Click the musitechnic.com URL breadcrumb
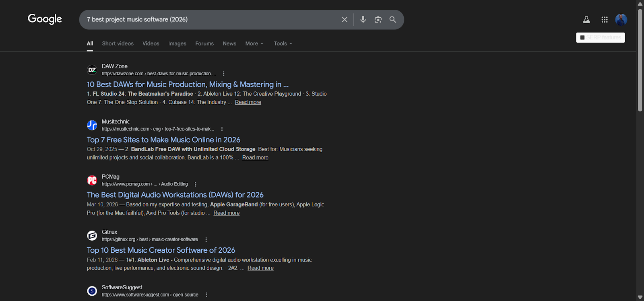The height and width of the screenshot is (301, 644). (x=158, y=129)
